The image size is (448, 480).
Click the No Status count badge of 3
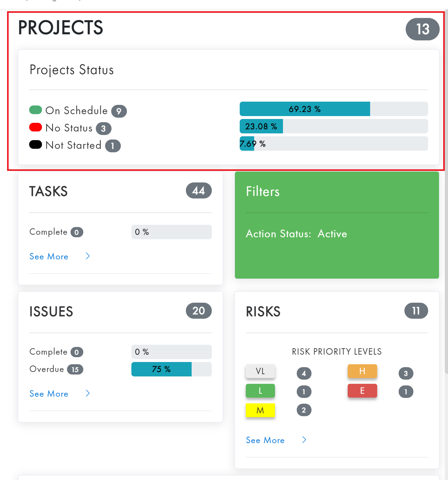click(103, 128)
